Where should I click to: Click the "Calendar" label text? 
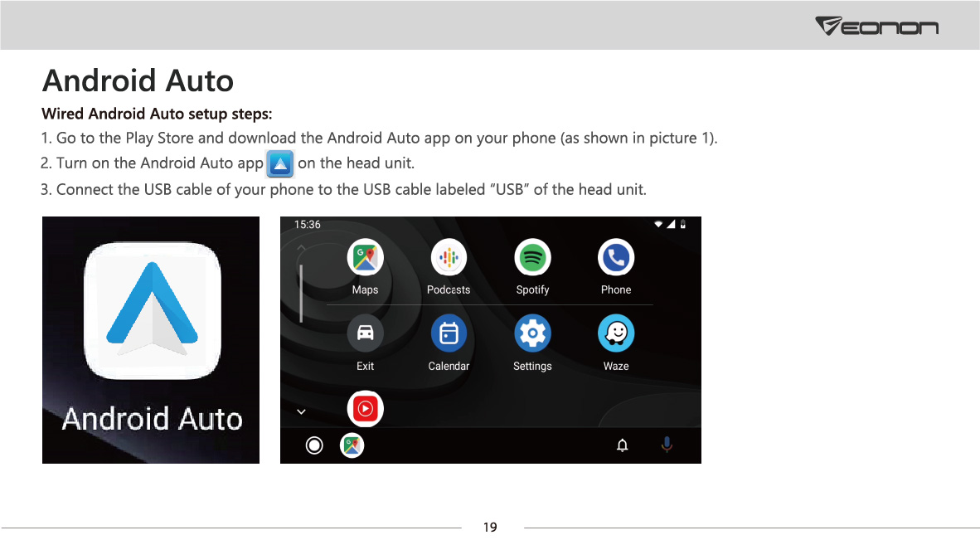[449, 367]
